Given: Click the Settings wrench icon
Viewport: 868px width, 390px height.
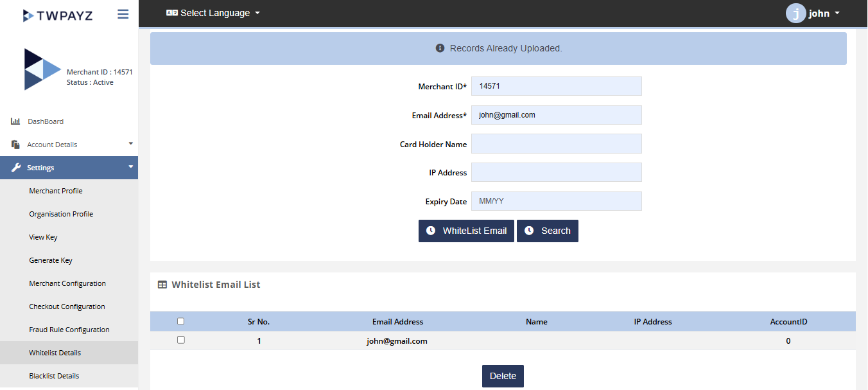Looking at the screenshot, I should coord(17,168).
